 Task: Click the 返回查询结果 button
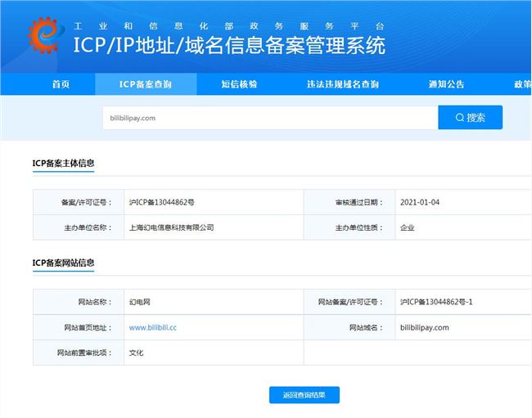tap(304, 395)
